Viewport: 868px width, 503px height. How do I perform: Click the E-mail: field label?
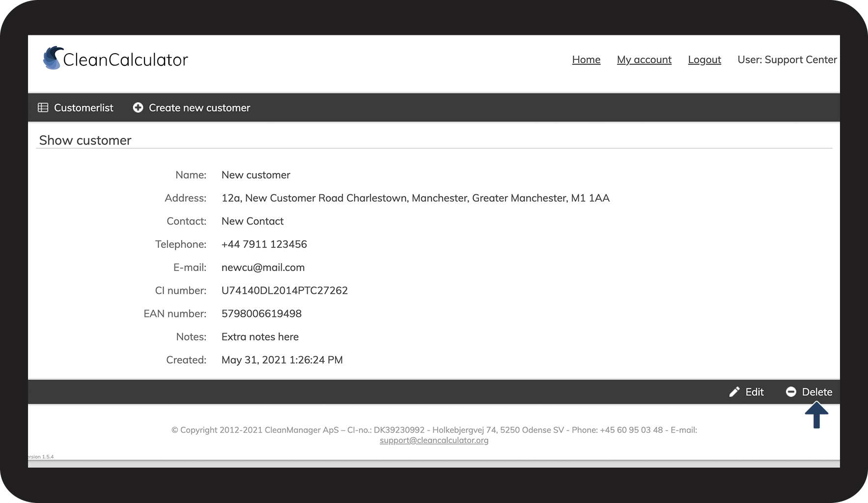(x=190, y=267)
